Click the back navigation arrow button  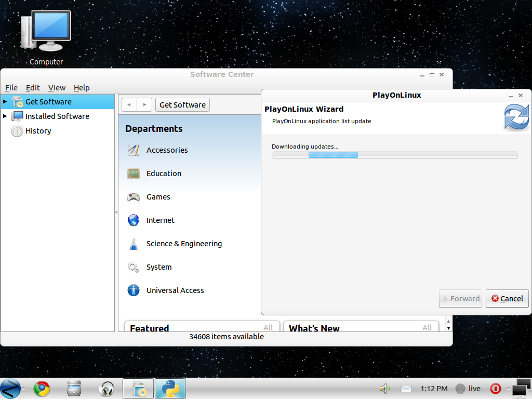[x=129, y=105]
